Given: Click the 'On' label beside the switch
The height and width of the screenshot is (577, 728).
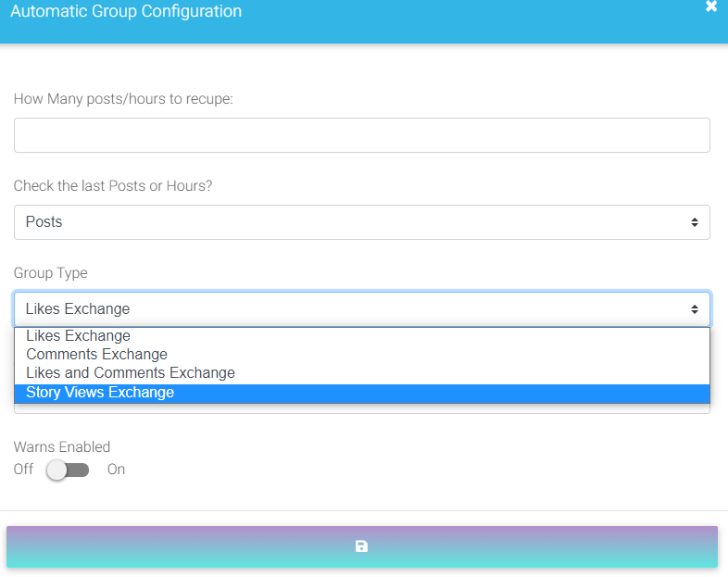Looking at the screenshot, I should click(x=116, y=470).
